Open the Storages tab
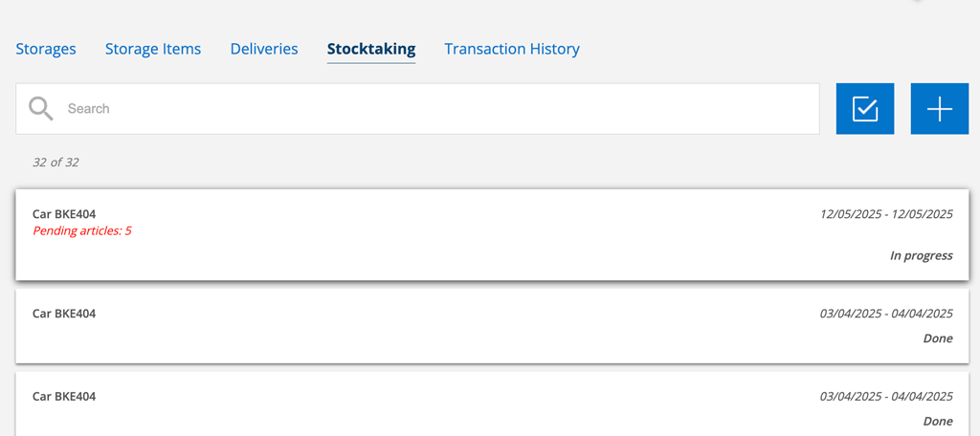Image resolution: width=980 pixels, height=436 pixels. [46, 49]
